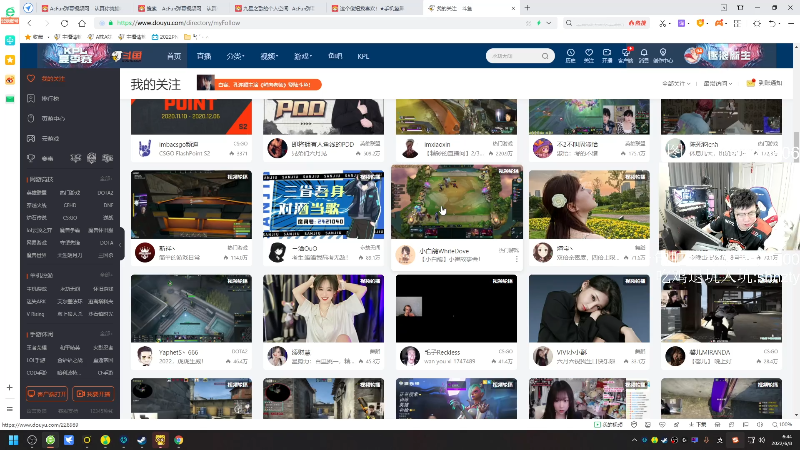Click plus icon at bottom-left side panel
800x450 pixels.
[x=10, y=388]
